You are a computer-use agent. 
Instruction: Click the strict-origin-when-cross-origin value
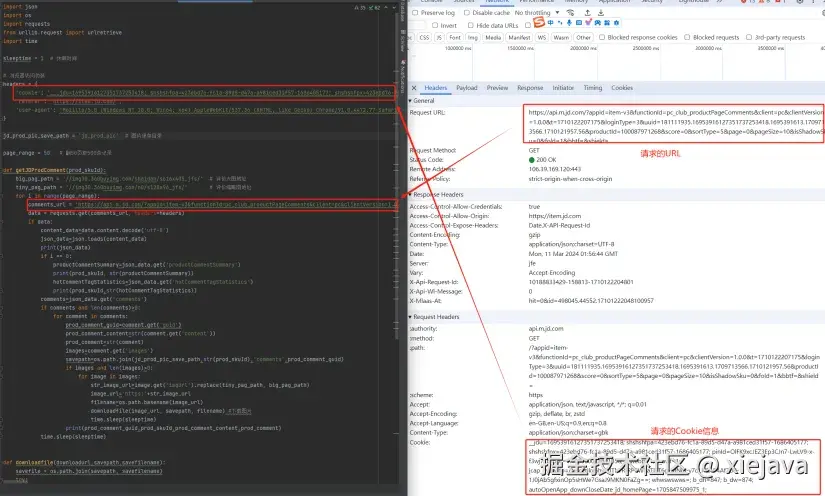pyautogui.click(x=570, y=179)
